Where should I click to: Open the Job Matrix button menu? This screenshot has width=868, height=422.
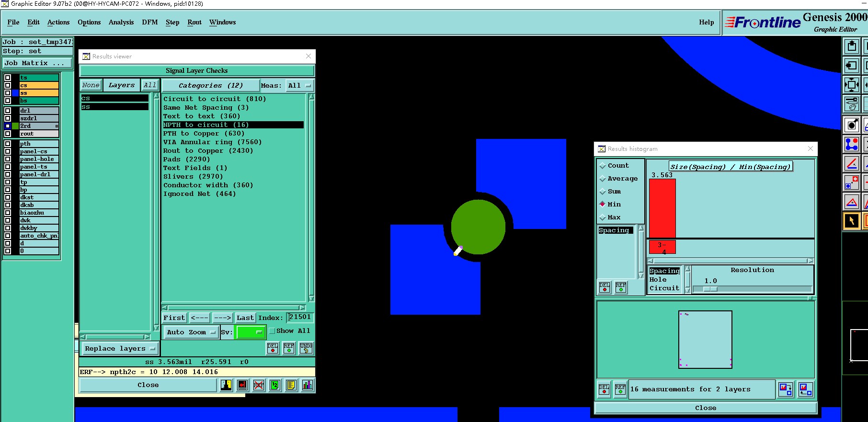coord(37,63)
